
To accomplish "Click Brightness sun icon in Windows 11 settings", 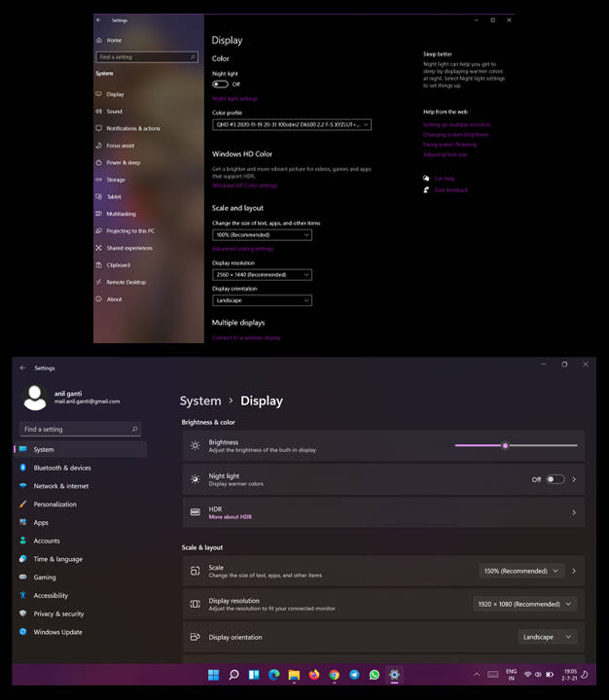I will 196,445.
